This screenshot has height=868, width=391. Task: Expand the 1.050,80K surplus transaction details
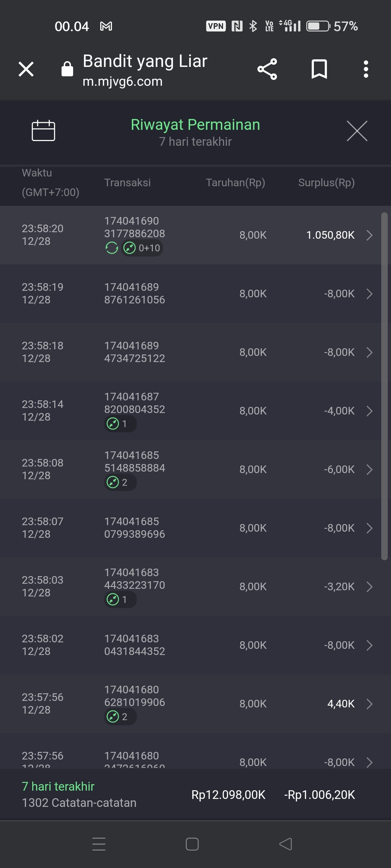tap(369, 235)
